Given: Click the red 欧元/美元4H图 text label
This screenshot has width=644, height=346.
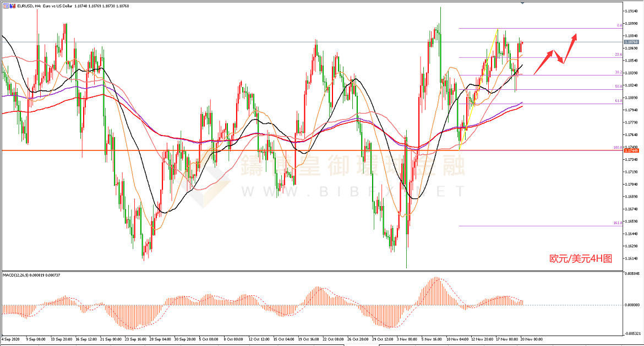Looking at the screenshot, I should (580, 258).
